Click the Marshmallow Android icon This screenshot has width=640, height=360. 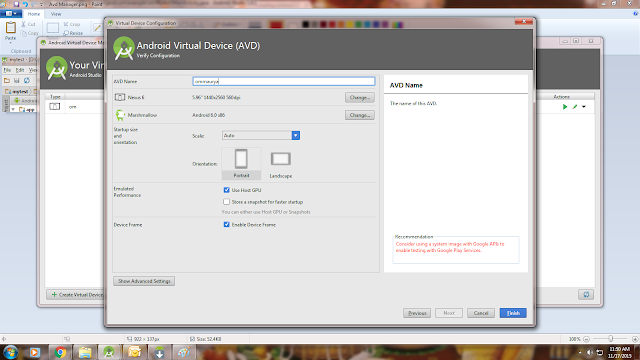pyautogui.click(x=120, y=115)
